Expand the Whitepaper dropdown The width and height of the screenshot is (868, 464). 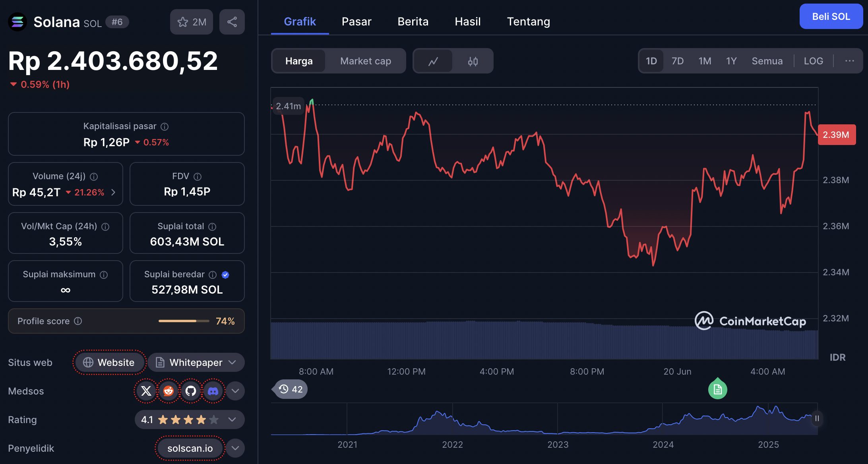pyautogui.click(x=196, y=362)
